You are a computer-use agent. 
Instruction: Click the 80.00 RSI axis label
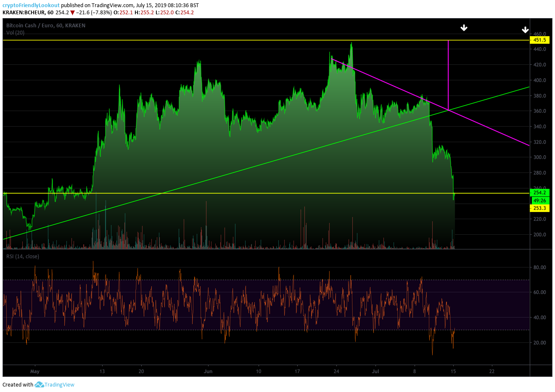[x=540, y=268]
